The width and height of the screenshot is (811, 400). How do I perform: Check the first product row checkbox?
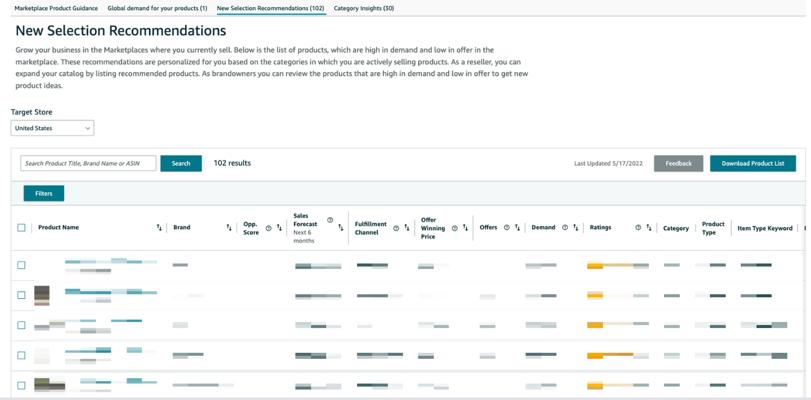(x=21, y=265)
